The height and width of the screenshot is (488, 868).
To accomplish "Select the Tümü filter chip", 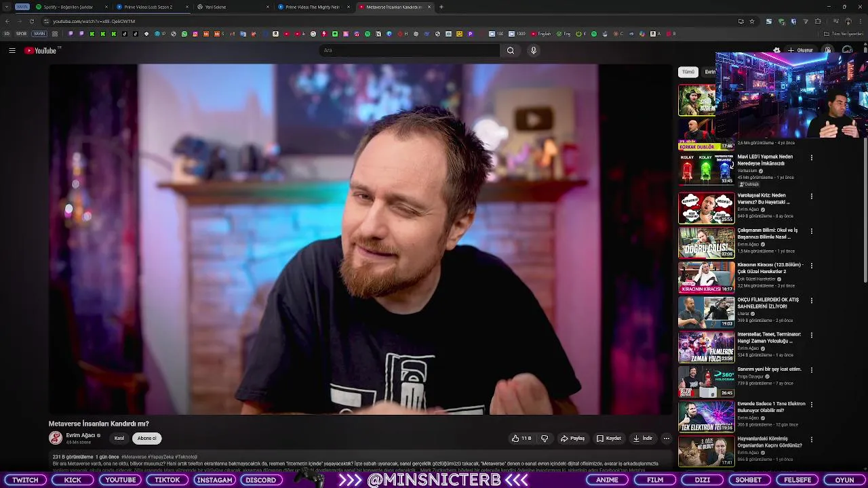I will [x=688, y=72].
